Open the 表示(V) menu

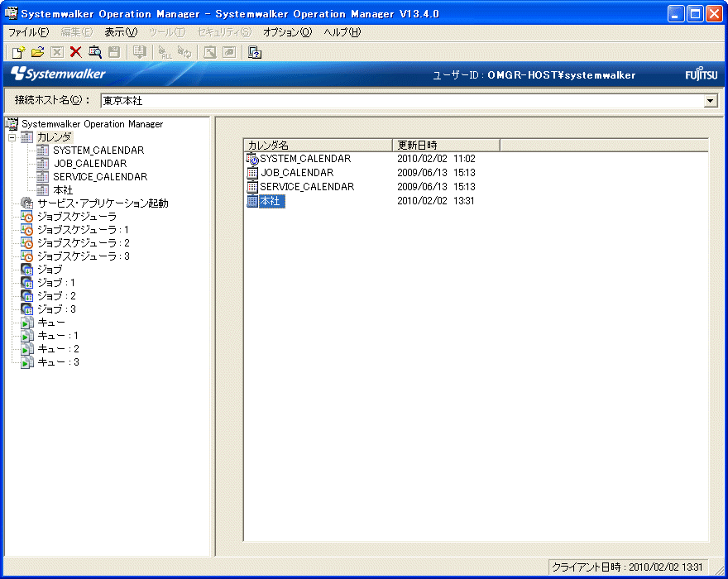tap(121, 32)
